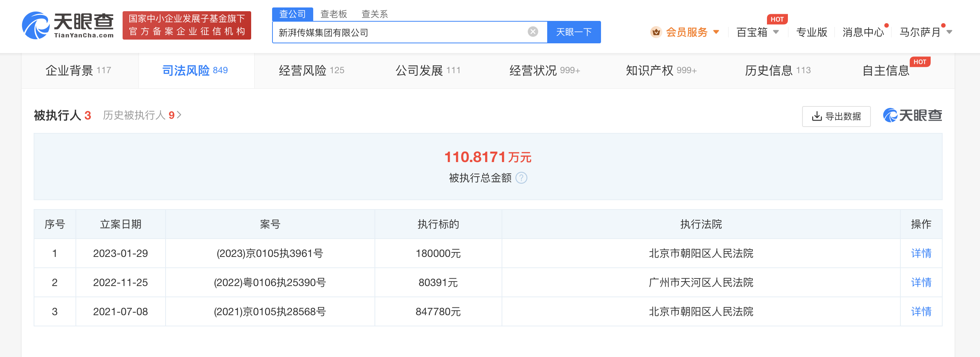Click the 天眼查 watermark logo at right
Viewport: 980px width, 357px height.
pyautogui.click(x=912, y=116)
